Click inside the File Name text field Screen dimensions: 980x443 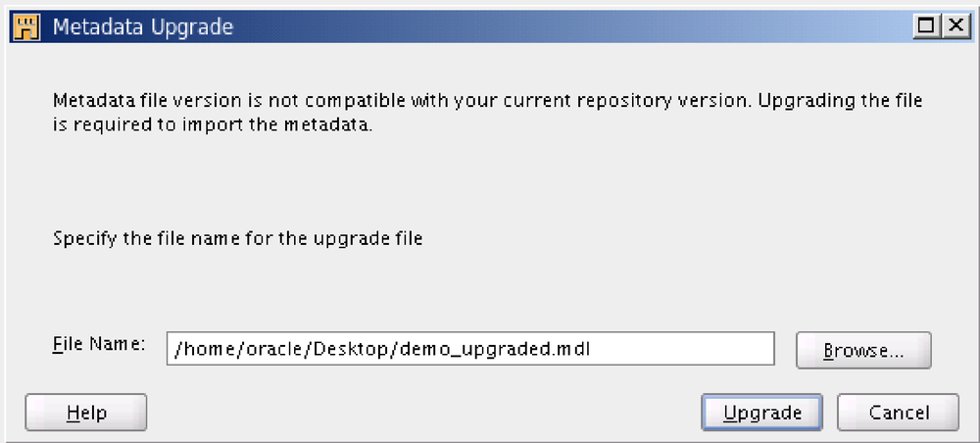pos(470,349)
